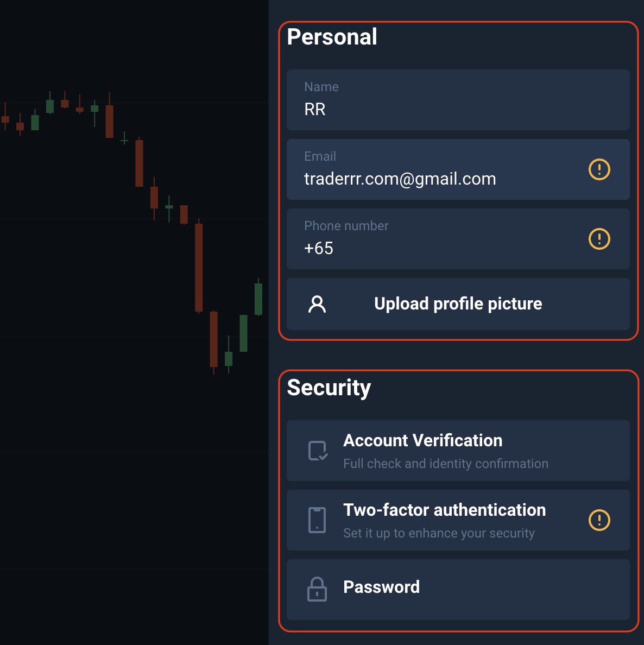The image size is (644, 645).
Task: Click the Security section heading
Action: [x=329, y=388]
